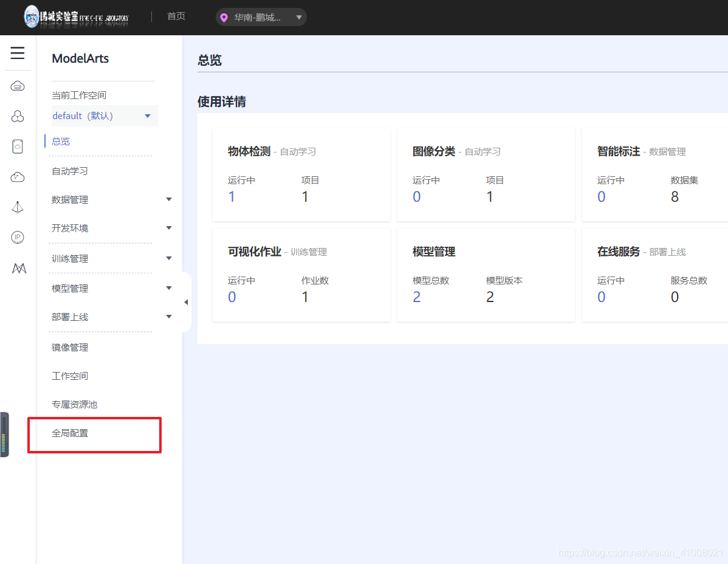This screenshot has height=564, width=728.
Task: Expand the 训练管理 menu arrow
Action: coord(169,258)
